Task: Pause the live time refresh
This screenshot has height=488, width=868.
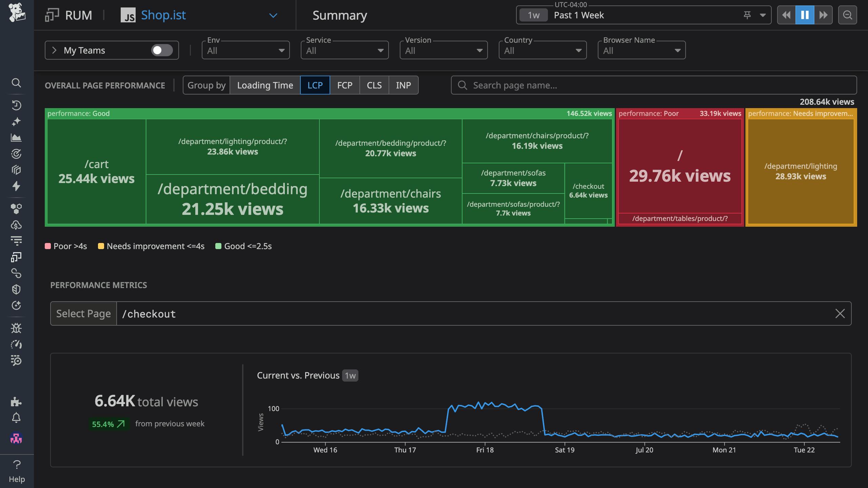Action: 805,15
